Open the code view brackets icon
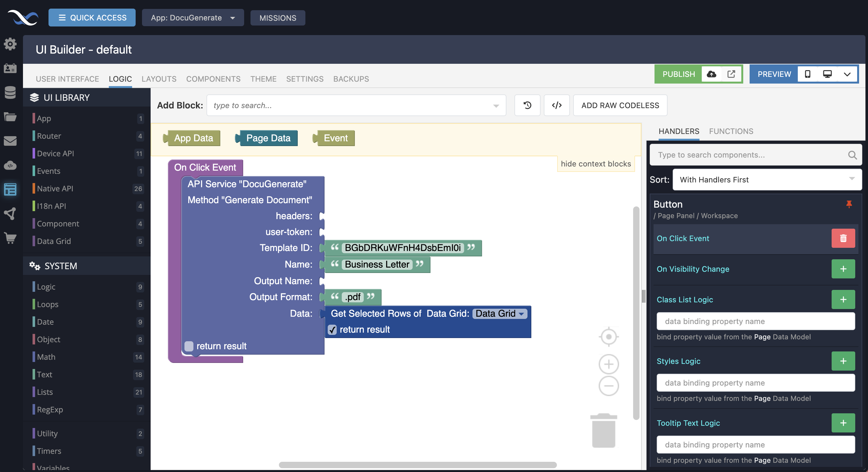868x472 pixels. click(556, 105)
